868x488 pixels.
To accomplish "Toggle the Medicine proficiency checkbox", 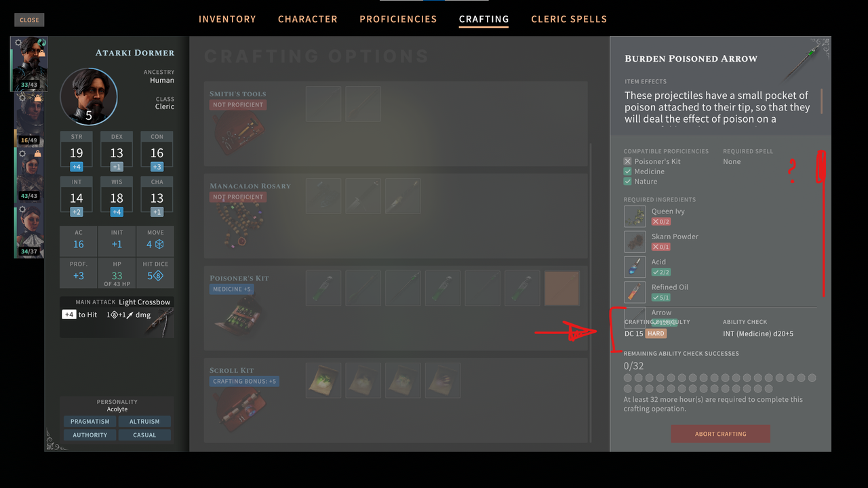I will coord(627,171).
